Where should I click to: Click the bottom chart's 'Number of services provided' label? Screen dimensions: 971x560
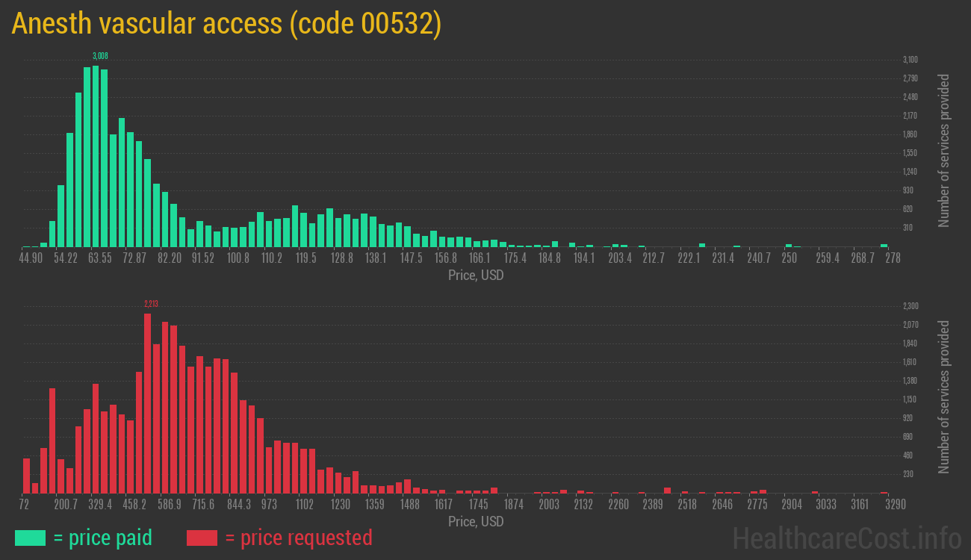944,396
